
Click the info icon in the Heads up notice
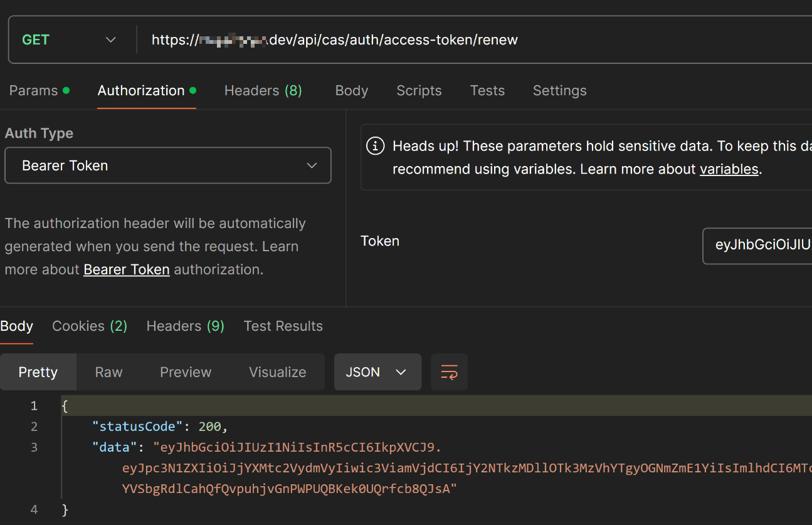(x=375, y=147)
